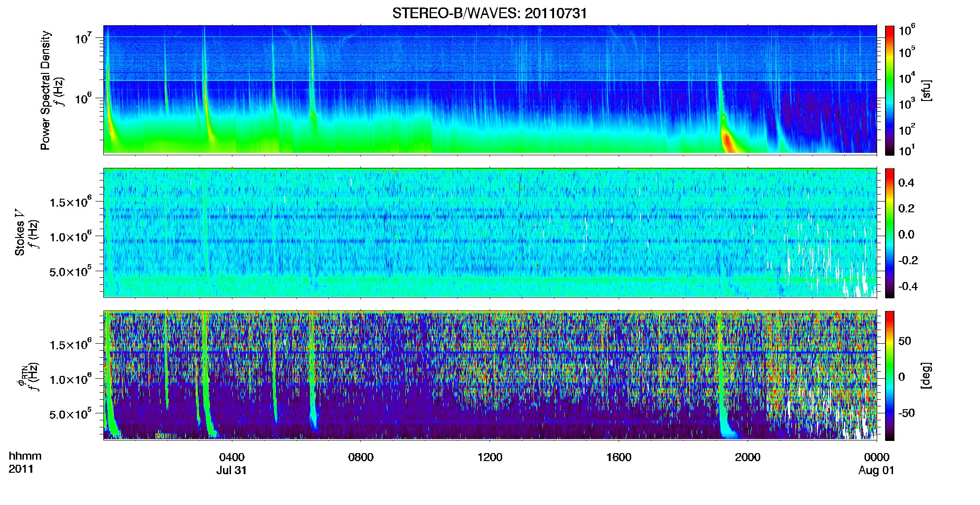The image size is (980, 505).
Task: Click the 0800 time tick label
Action: click(361, 457)
